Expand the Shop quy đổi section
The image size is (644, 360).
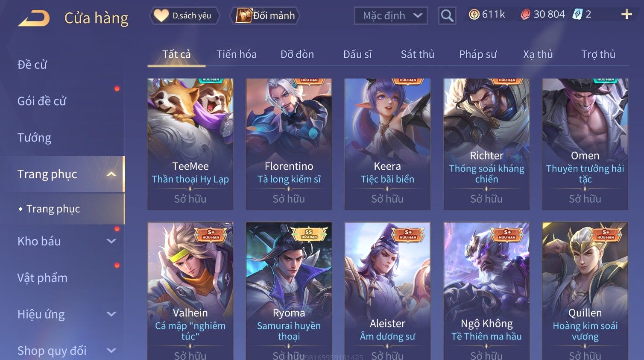coord(111,351)
